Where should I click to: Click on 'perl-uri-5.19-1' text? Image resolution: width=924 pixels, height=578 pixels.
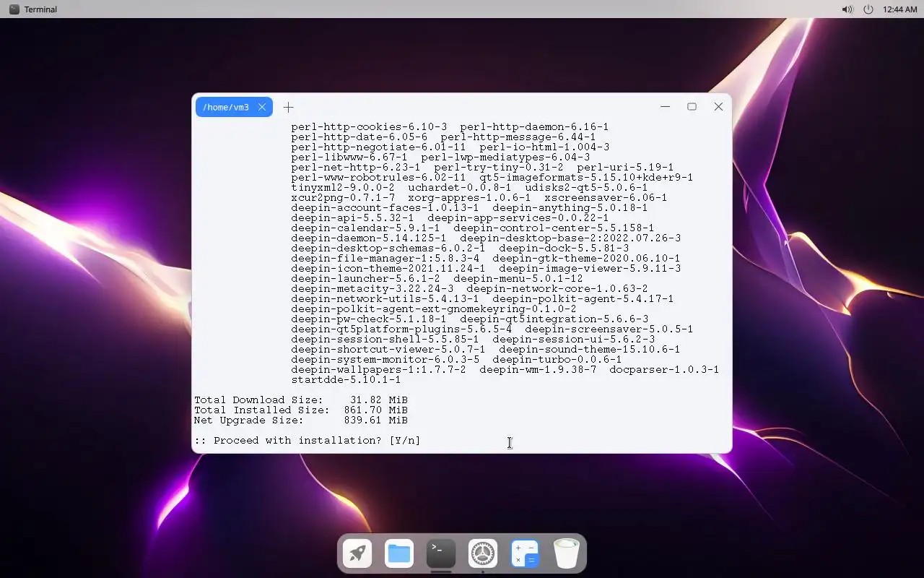625,167
